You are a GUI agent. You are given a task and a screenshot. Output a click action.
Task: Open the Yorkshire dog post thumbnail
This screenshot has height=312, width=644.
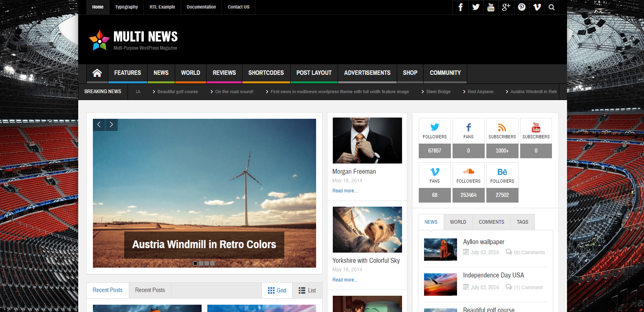367,229
